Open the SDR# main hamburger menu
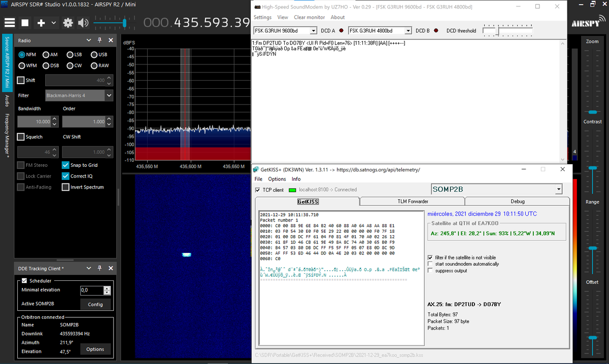Viewport: 609px width, 364px height. (9, 23)
